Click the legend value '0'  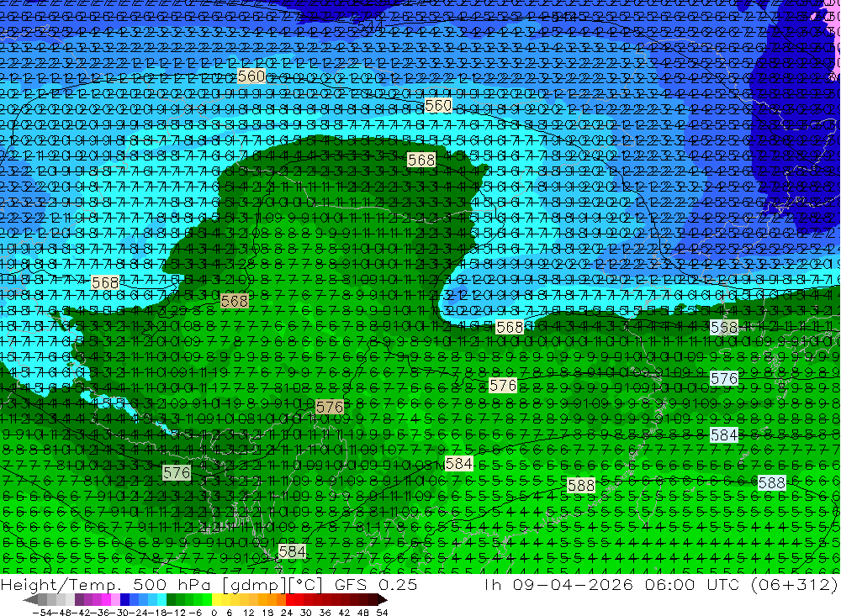click(x=214, y=613)
